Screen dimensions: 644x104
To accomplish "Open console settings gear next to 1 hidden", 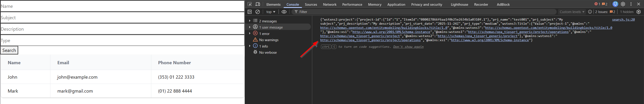I will pyautogui.click(x=638, y=12).
